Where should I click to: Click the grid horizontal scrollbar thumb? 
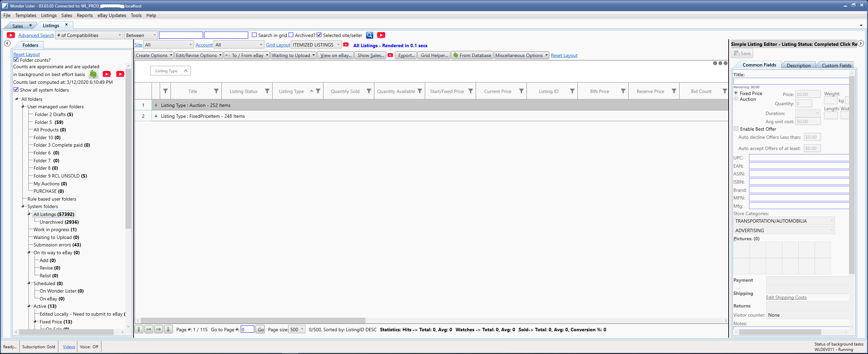point(253,320)
